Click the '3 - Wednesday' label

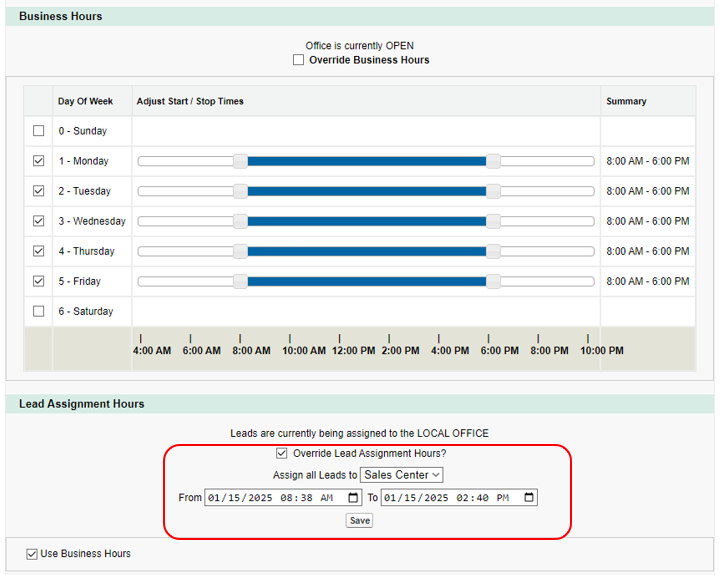click(92, 221)
